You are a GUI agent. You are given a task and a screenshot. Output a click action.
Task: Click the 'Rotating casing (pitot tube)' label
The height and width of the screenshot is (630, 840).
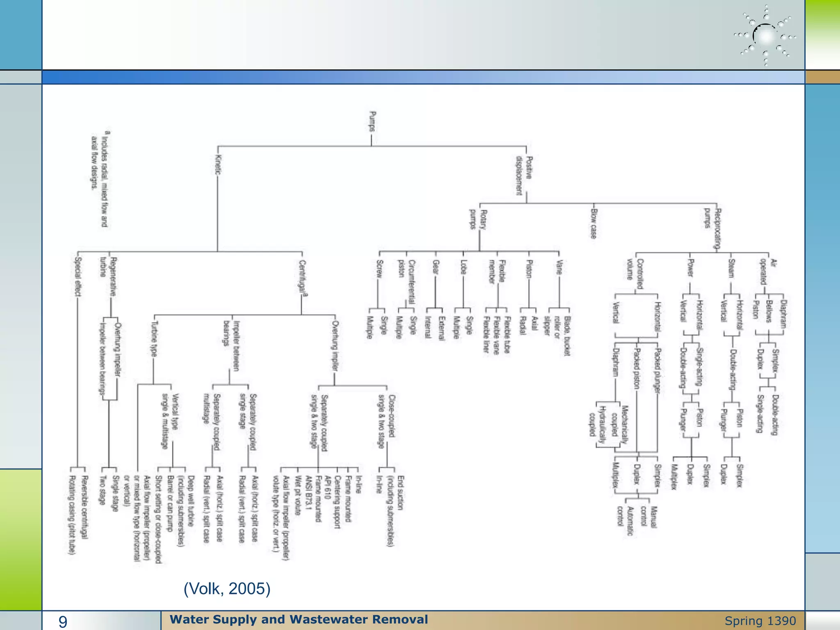tap(71, 515)
